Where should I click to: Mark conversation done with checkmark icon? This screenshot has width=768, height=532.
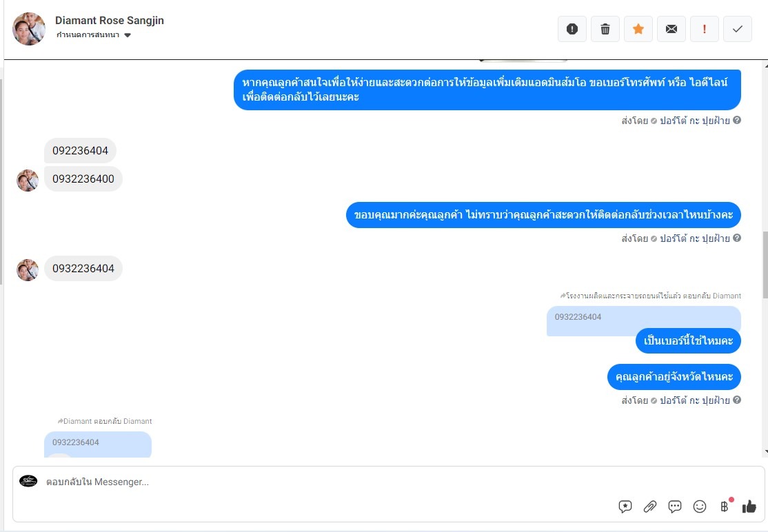coord(737,29)
